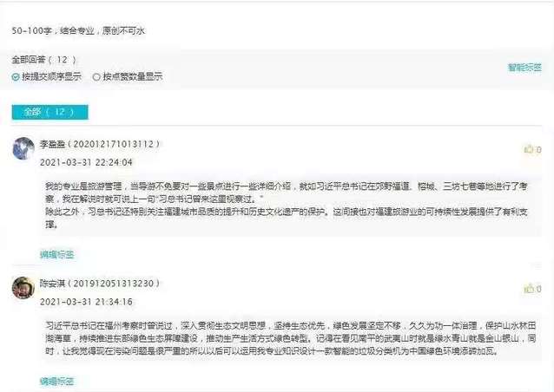Click the username 李盈盈 (202012171013112)
This screenshot has width=554, height=392.
click(x=100, y=144)
